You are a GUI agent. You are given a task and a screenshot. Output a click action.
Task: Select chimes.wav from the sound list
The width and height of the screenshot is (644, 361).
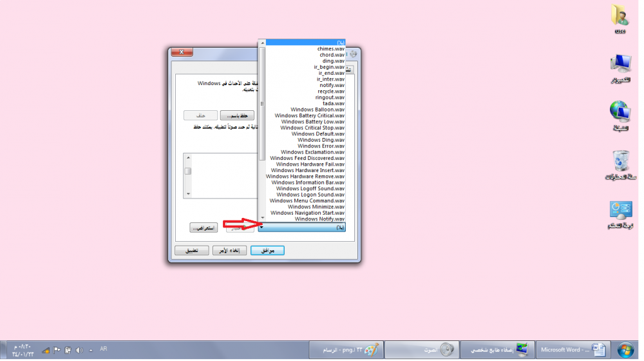[x=330, y=49]
